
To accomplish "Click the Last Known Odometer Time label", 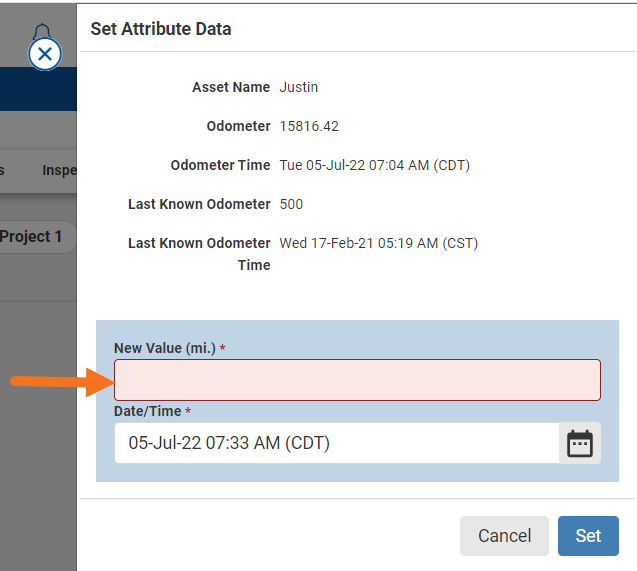I will pos(200,254).
